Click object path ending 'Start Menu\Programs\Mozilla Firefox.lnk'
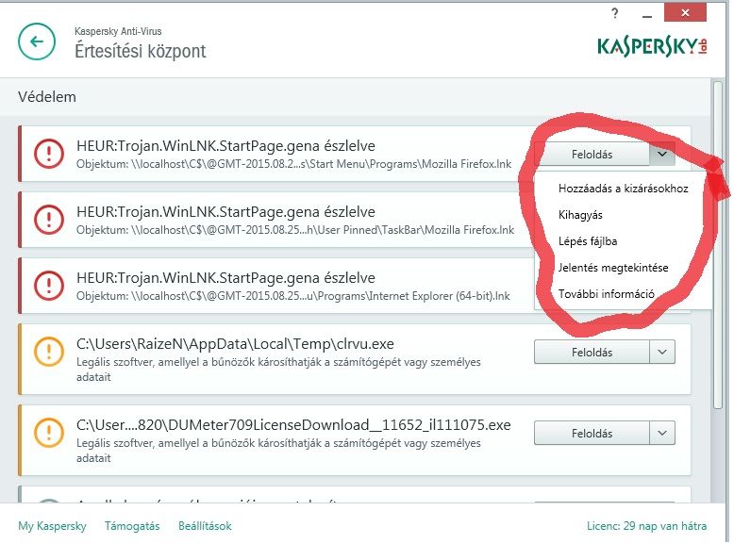 pyautogui.click(x=294, y=164)
